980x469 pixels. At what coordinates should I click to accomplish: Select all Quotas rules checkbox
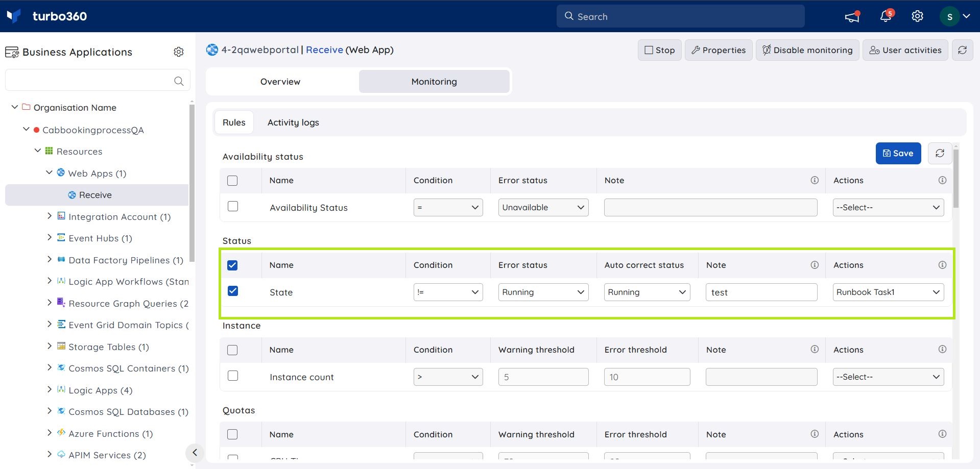pyautogui.click(x=232, y=434)
